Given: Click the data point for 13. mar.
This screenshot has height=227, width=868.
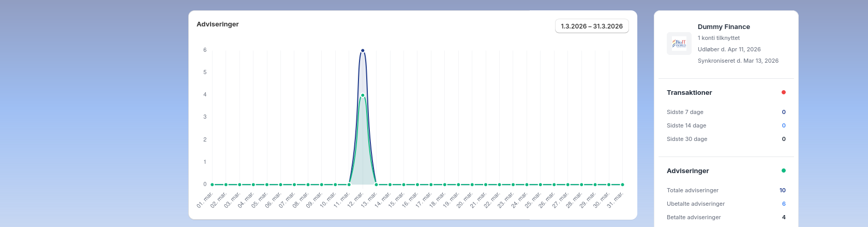Looking at the screenshot, I should [x=377, y=185].
